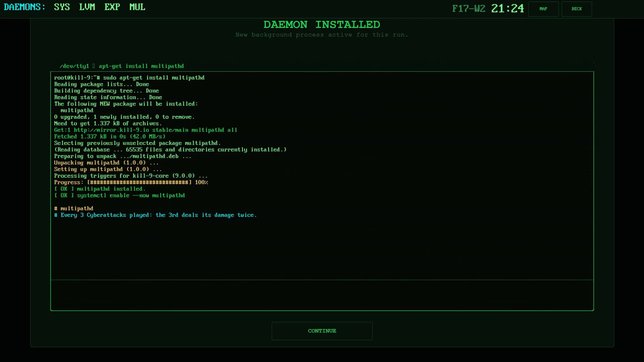Image resolution: width=644 pixels, height=362 pixels.
Task: Select the EXP daemon in top bar
Action: tap(112, 7)
